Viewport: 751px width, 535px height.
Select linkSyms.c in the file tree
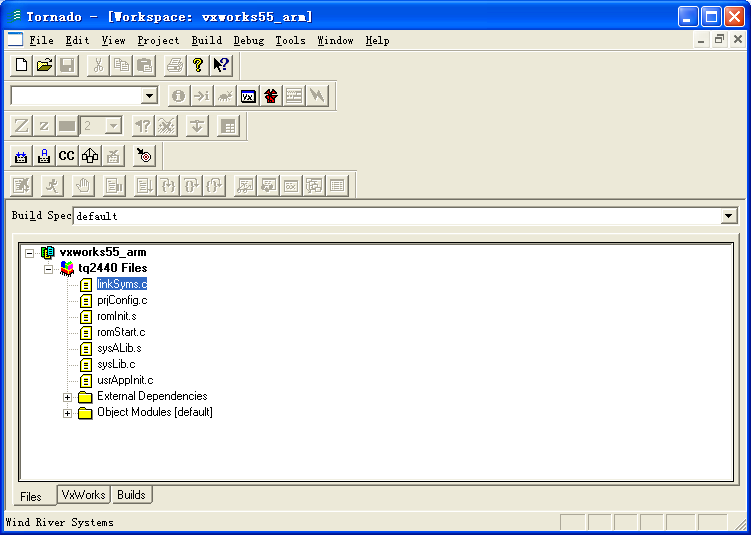point(122,284)
